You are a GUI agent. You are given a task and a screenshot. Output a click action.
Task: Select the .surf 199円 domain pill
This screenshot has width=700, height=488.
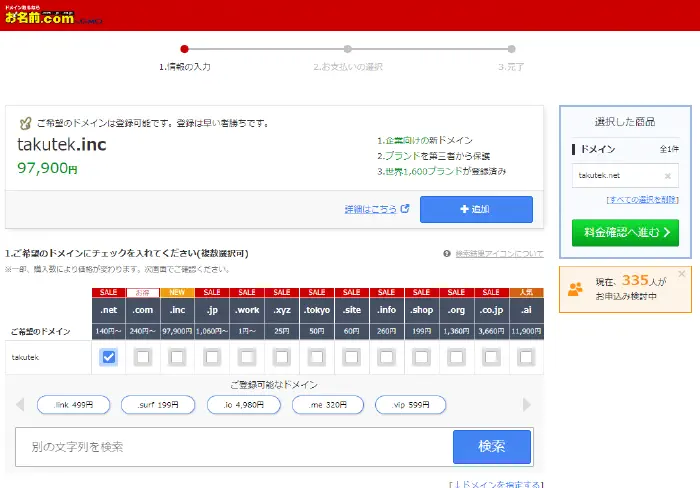(158, 405)
